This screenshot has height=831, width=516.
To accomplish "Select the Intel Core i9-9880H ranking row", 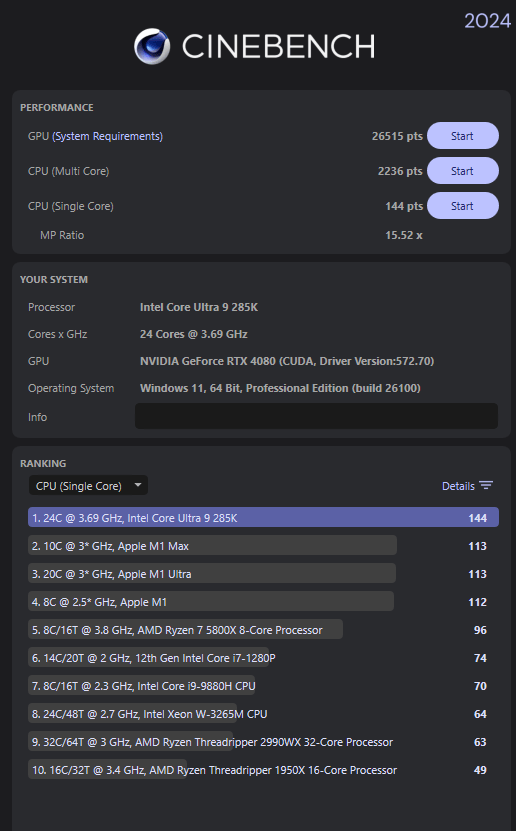I will (263, 686).
